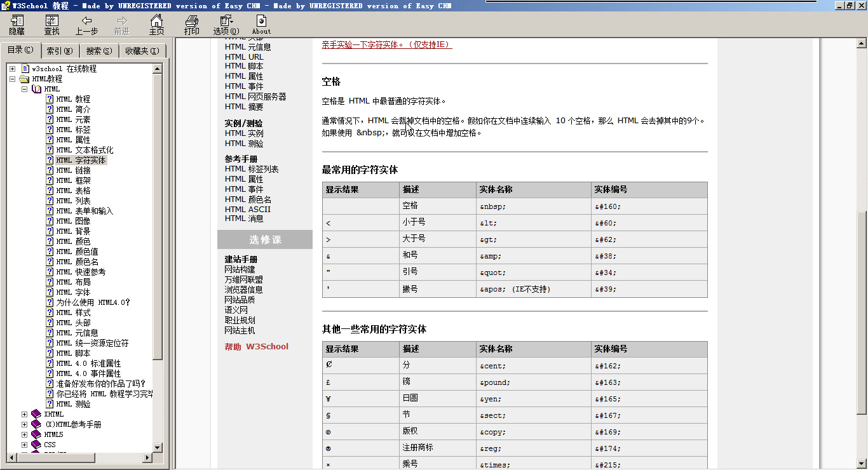Click the question-page icon beside HTML 布局
Screen dimensions: 868x470
[x=50, y=282]
